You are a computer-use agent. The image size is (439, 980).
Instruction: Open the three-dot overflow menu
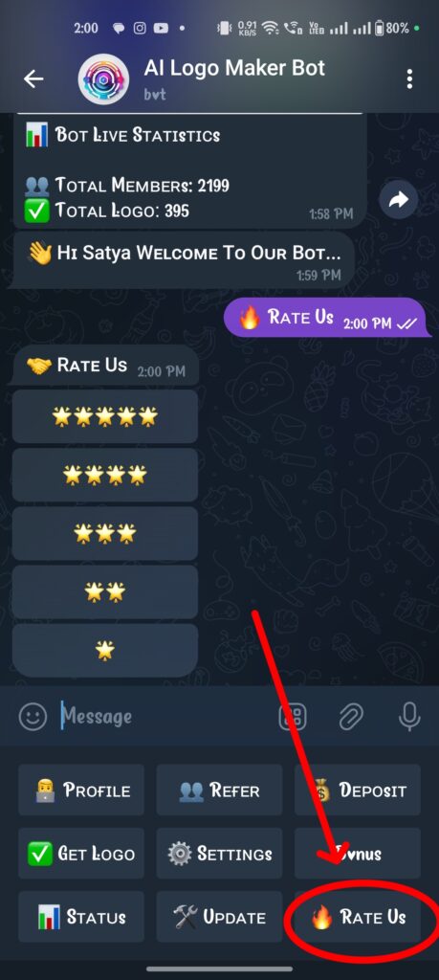coord(409,79)
